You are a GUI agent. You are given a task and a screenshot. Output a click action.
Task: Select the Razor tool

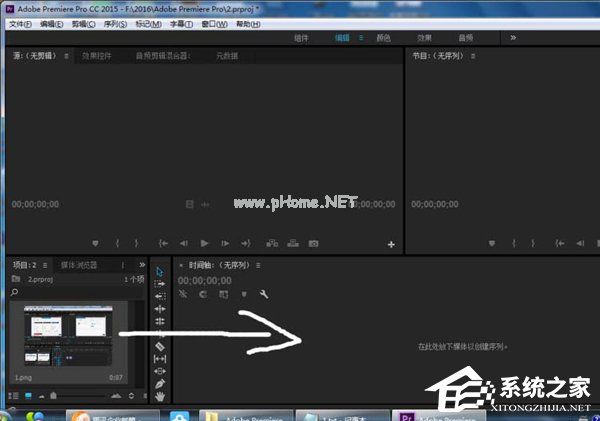160,346
